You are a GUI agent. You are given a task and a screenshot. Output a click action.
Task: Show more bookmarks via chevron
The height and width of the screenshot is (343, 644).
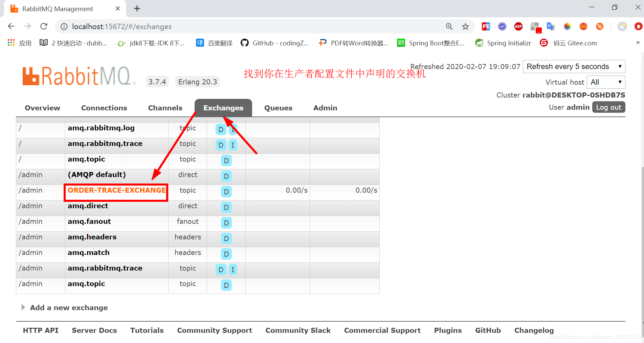pos(638,43)
